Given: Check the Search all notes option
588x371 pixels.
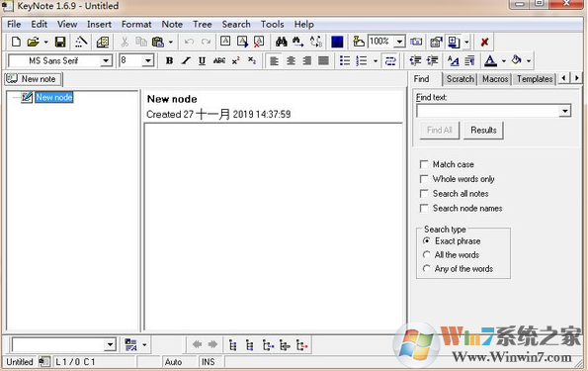Looking at the screenshot, I should (x=424, y=194).
